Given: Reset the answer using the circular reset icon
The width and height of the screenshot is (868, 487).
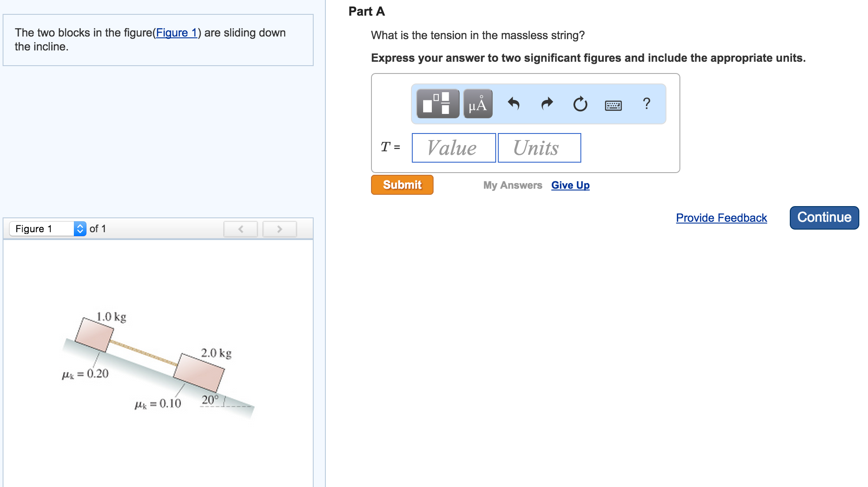Looking at the screenshot, I should (580, 103).
